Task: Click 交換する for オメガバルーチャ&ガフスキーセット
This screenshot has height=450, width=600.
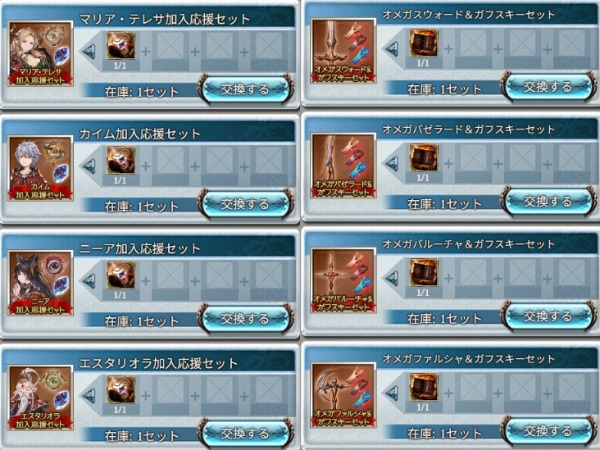Action: tap(548, 316)
